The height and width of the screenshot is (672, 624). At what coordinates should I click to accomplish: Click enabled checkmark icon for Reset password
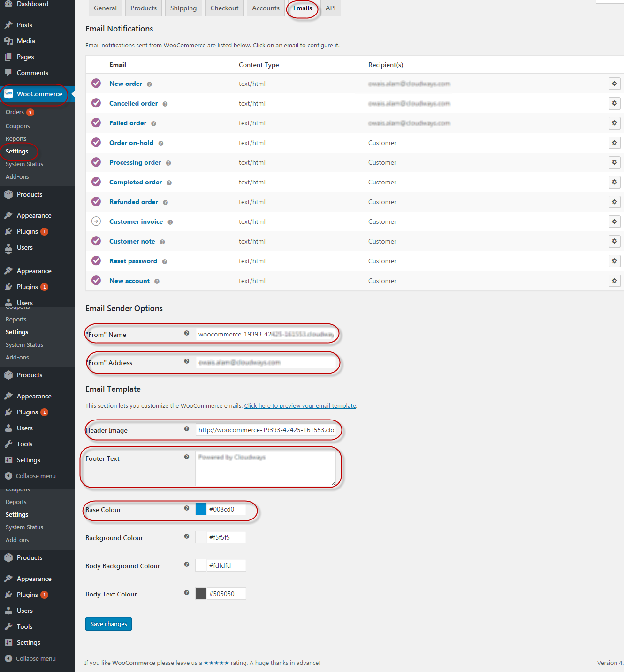coord(96,260)
